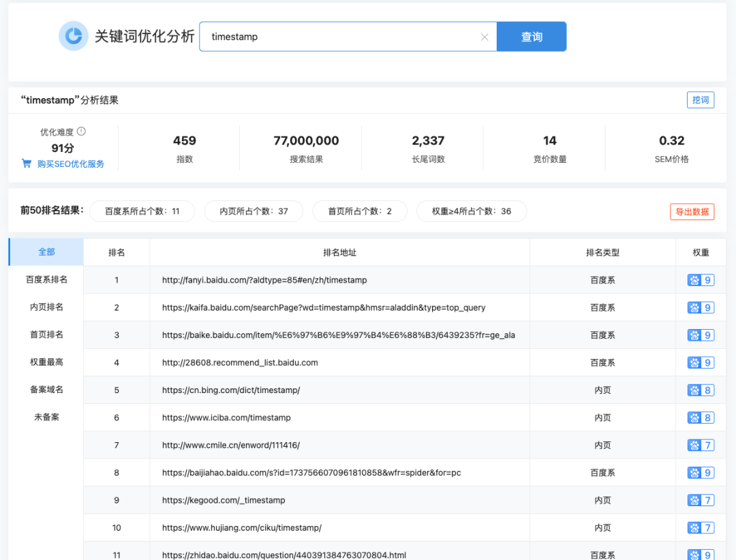
Task: View the 未备案 domain results
Action: (45, 417)
